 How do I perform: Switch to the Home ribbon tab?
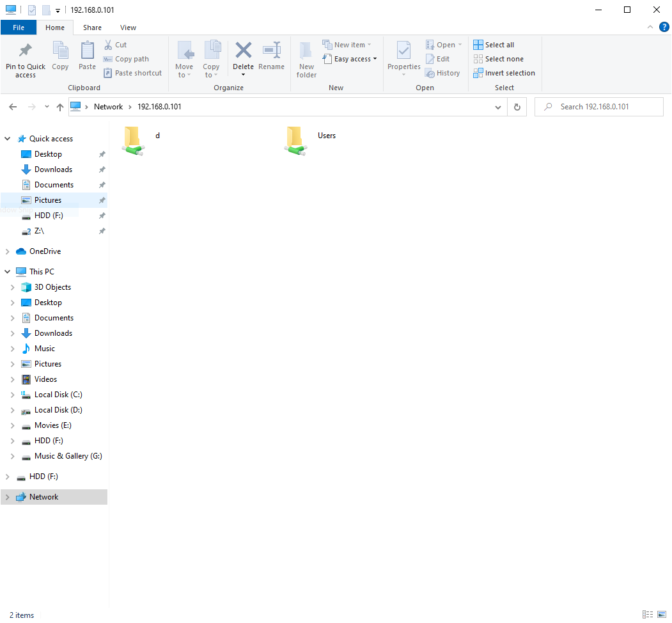click(x=55, y=28)
